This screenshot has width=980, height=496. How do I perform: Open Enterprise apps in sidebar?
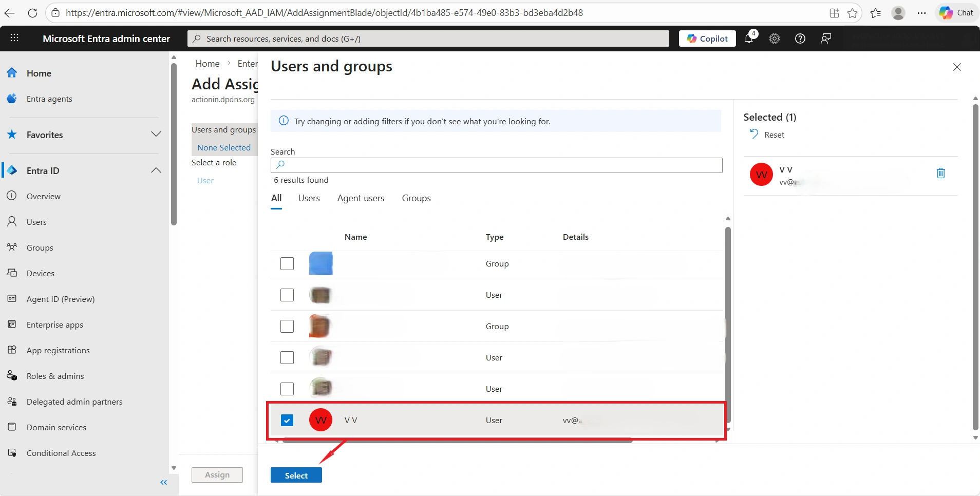[55, 325]
